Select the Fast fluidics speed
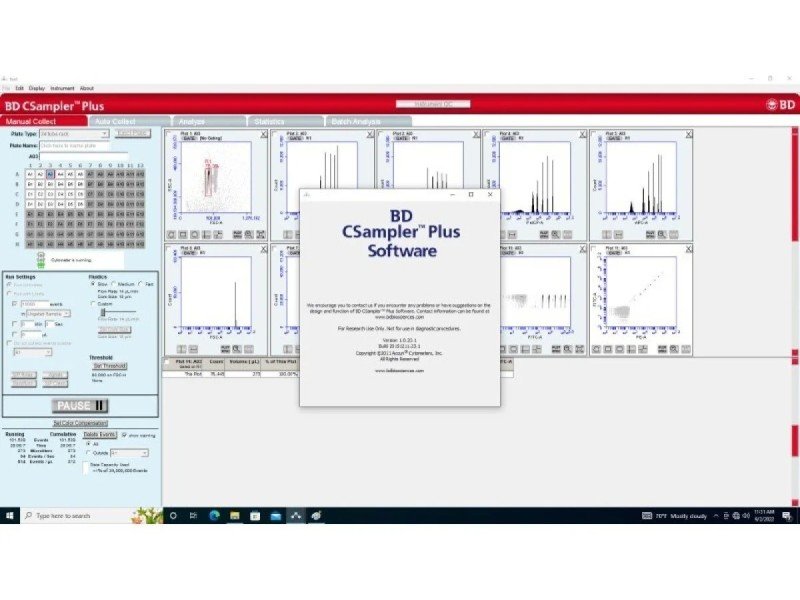The image size is (800, 600). coord(138,283)
